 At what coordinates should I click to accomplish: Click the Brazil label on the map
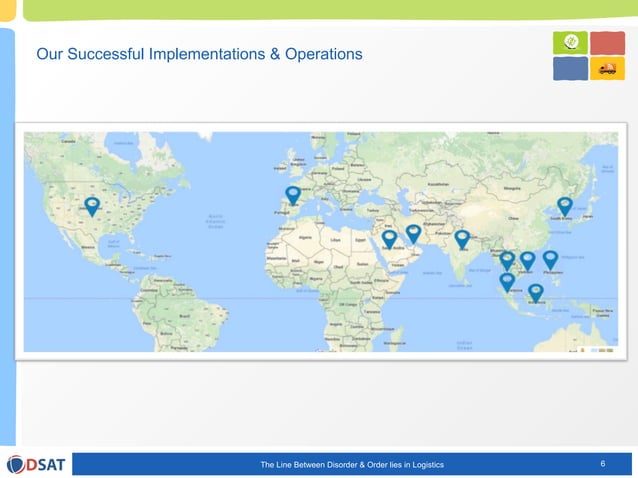click(184, 316)
